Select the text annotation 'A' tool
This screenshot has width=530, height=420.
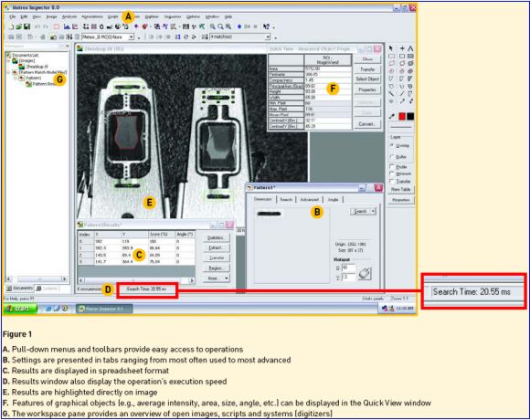pyautogui.click(x=410, y=48)
